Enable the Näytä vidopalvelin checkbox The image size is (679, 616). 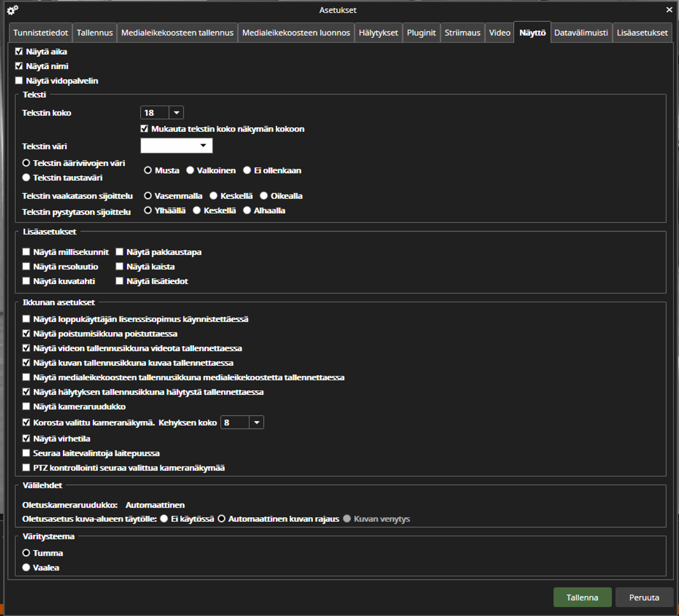(x=19, y=80)
